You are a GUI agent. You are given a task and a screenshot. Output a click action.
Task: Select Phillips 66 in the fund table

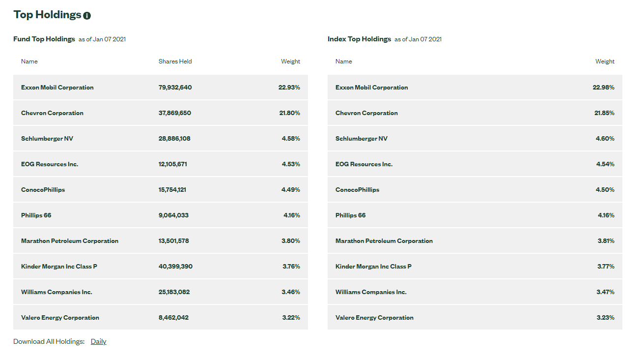pos(36,215)
